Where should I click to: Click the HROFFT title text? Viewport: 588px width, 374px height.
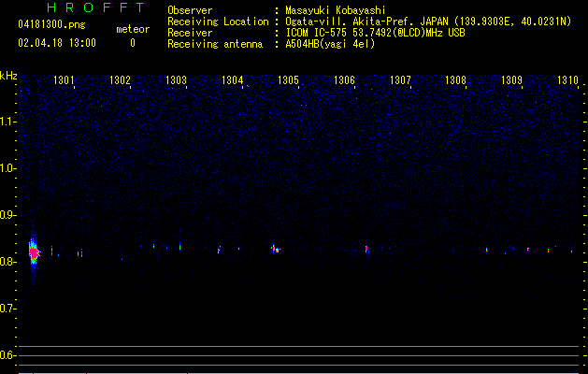point(96,7)
